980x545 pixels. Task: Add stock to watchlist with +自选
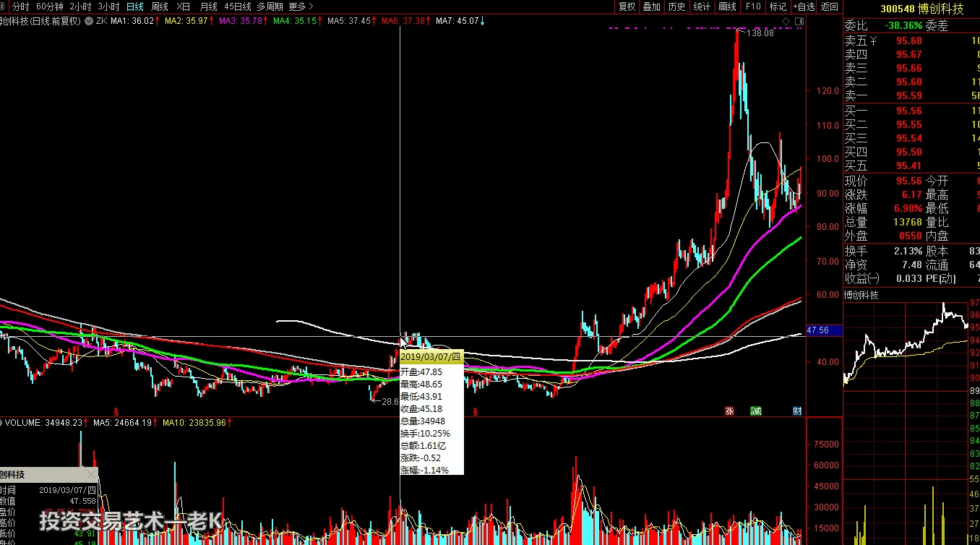point(804,7)
